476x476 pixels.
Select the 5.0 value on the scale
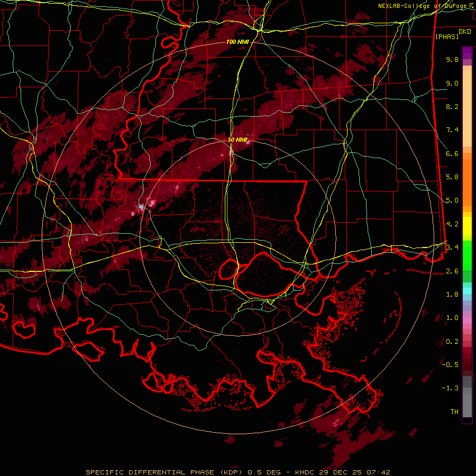(x=452, y=200)
